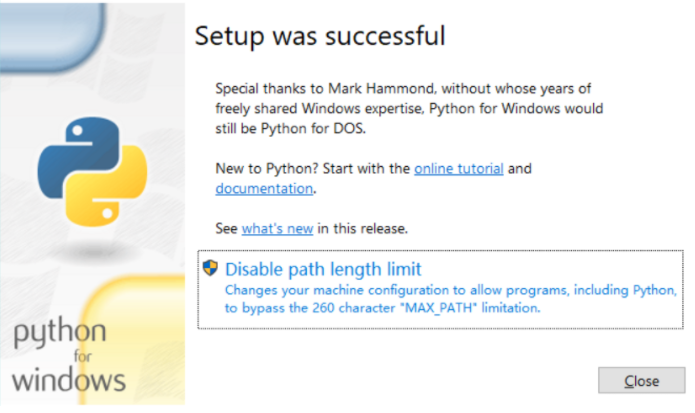Click the Close button

pyautogui.click(x=641, y=380)
